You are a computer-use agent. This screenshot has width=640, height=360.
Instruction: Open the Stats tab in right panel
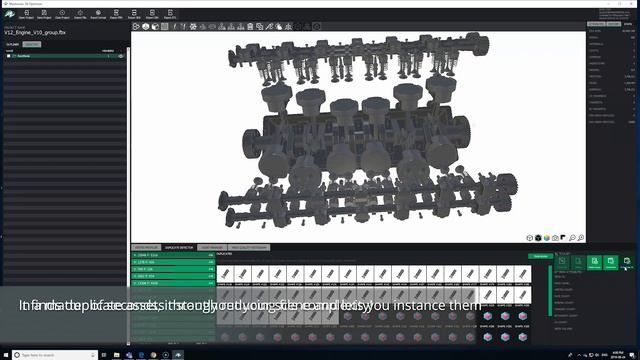(628, 24)
